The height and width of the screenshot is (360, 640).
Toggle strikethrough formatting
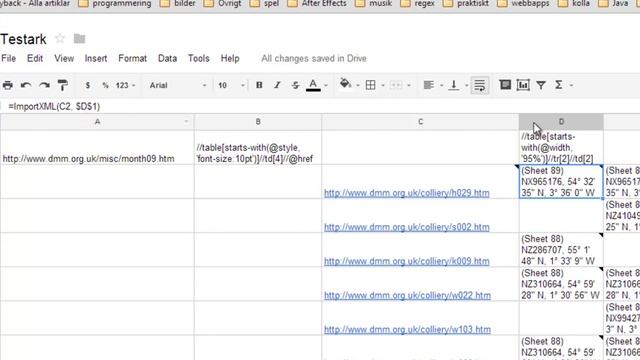pos(295,85)
